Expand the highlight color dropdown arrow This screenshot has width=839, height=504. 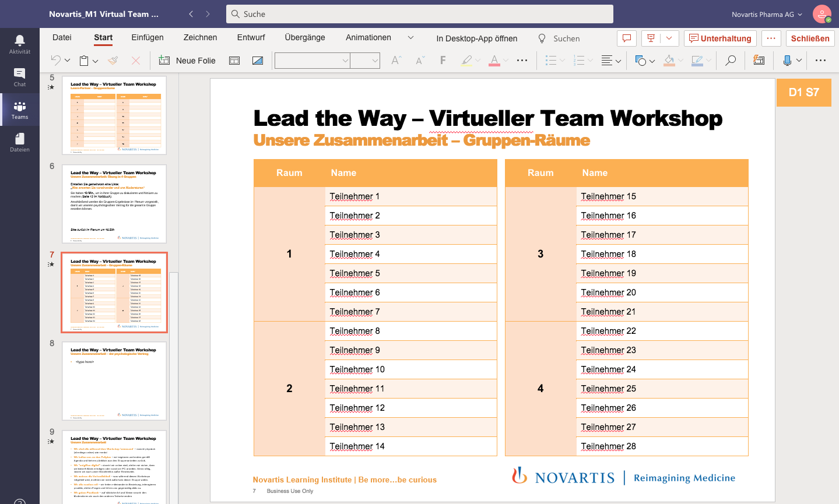coord(478,61)
